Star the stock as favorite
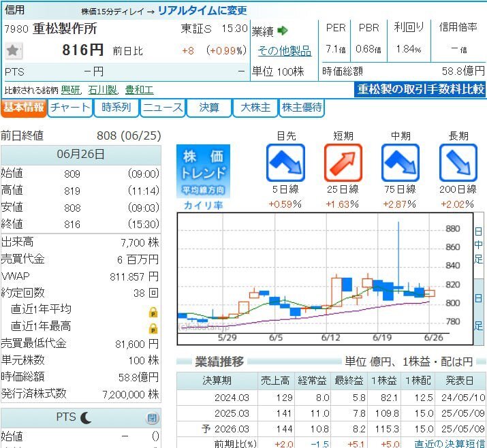Screen dimensions: 487x448 coord(14,50)
